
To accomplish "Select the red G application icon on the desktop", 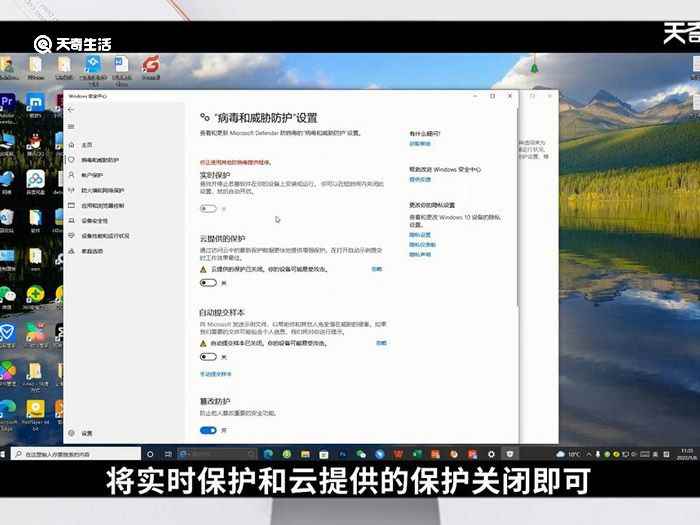I will 151,68.
